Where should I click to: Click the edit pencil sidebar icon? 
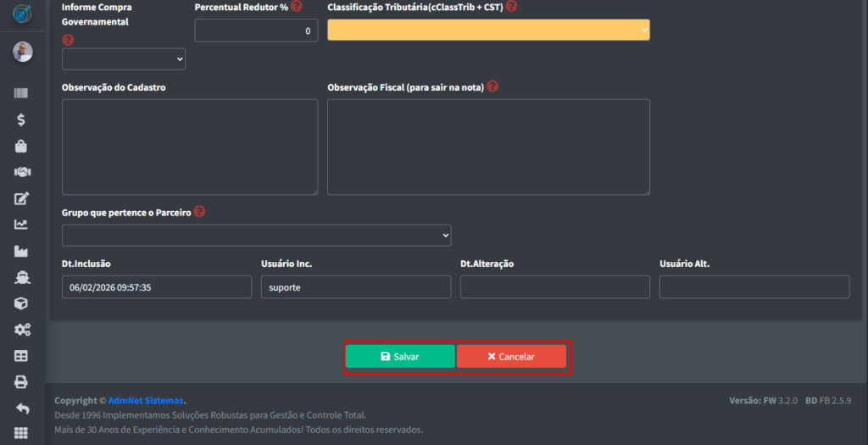[x=21, y=199]
